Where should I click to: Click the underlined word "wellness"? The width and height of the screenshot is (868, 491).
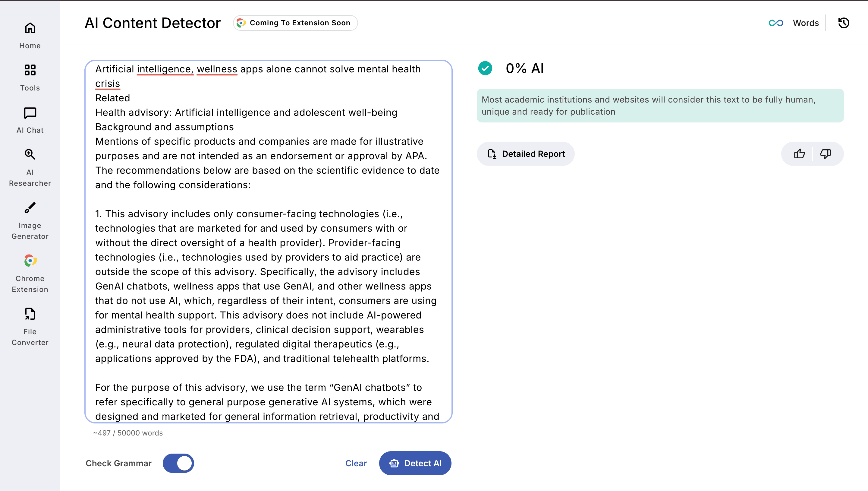(217, 69)
